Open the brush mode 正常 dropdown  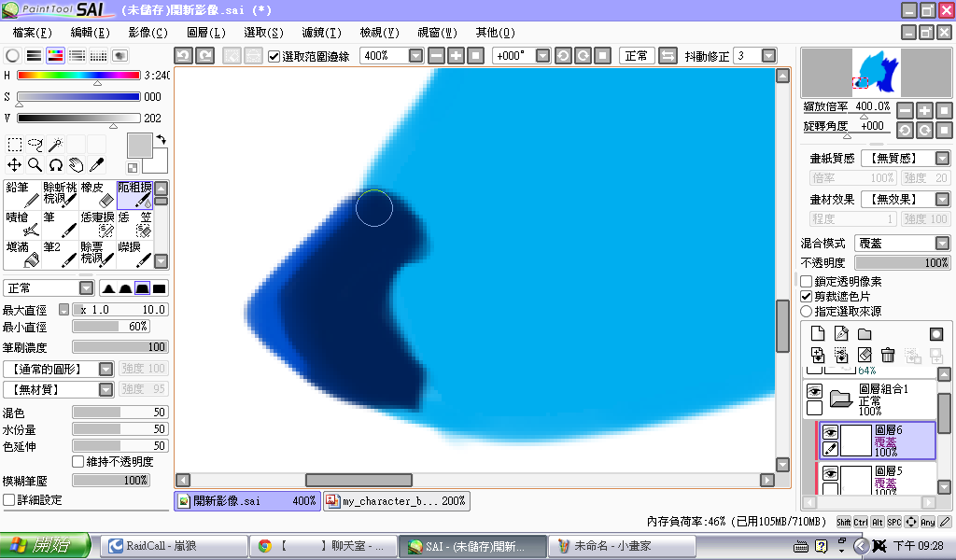[87, 288]
